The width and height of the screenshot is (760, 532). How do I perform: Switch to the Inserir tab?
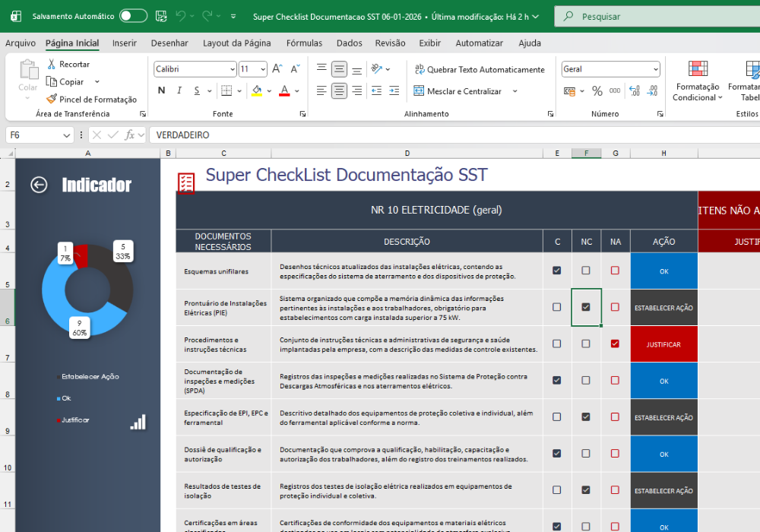tap(125, 43)
